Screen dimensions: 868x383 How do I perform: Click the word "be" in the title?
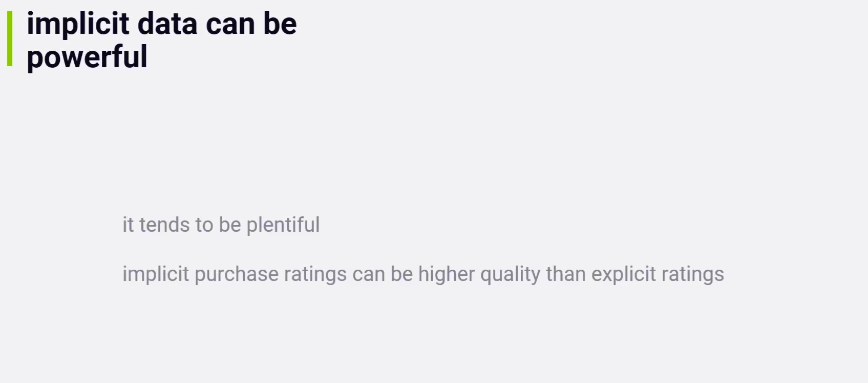coord(280,24)
